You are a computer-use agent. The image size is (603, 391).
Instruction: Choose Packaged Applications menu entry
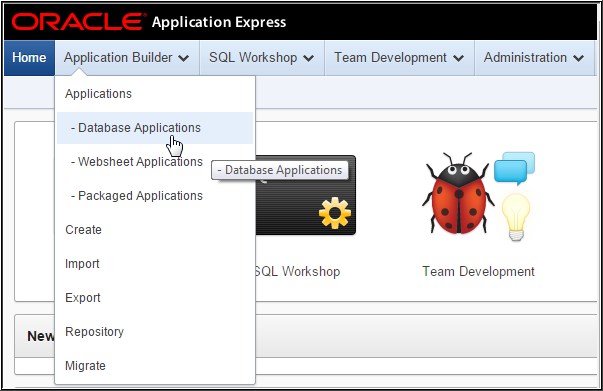point(155,196)
